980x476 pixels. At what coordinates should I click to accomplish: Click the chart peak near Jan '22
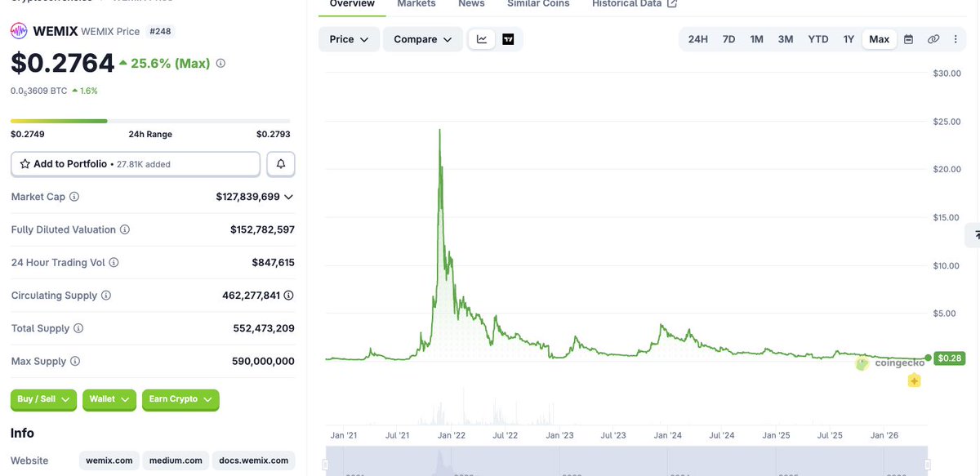coord(440,130)
